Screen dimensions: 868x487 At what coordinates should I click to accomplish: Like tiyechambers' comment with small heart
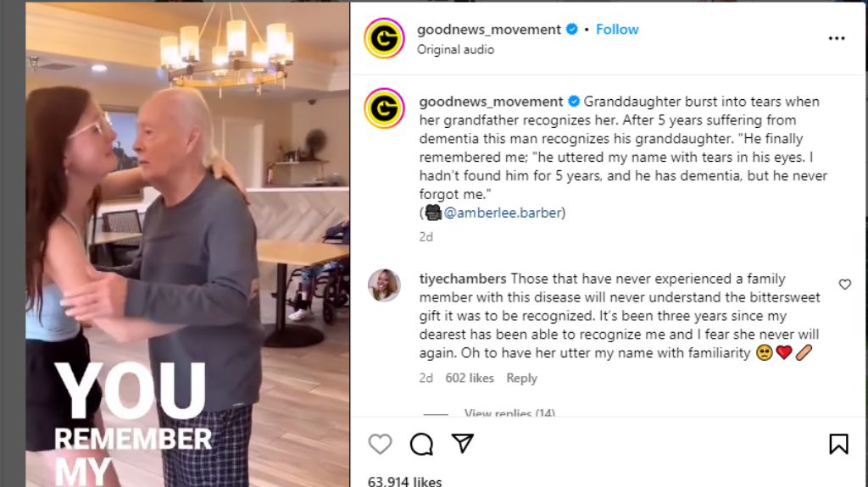(845, 285)
